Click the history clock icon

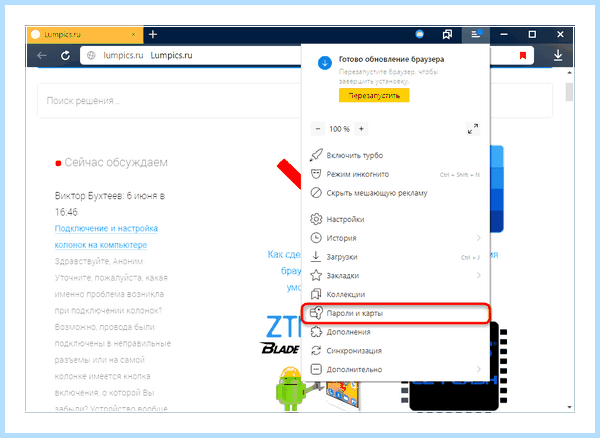(316, 238)
